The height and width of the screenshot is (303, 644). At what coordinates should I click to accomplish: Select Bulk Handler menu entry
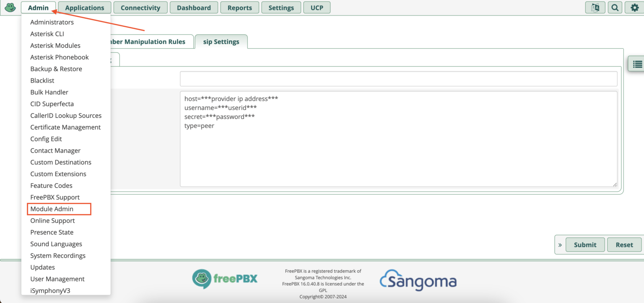(49, 92)
